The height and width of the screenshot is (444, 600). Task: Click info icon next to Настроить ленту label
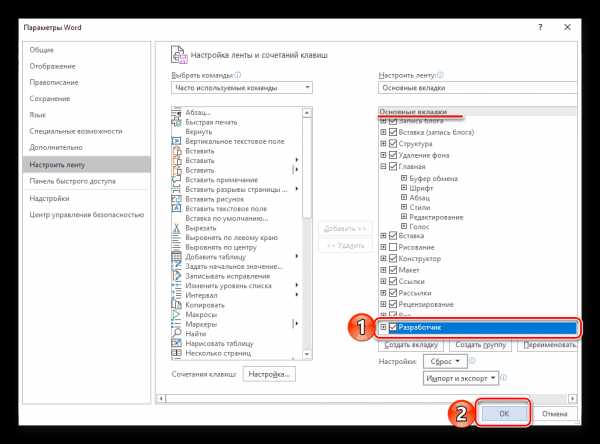click(440, 75)
